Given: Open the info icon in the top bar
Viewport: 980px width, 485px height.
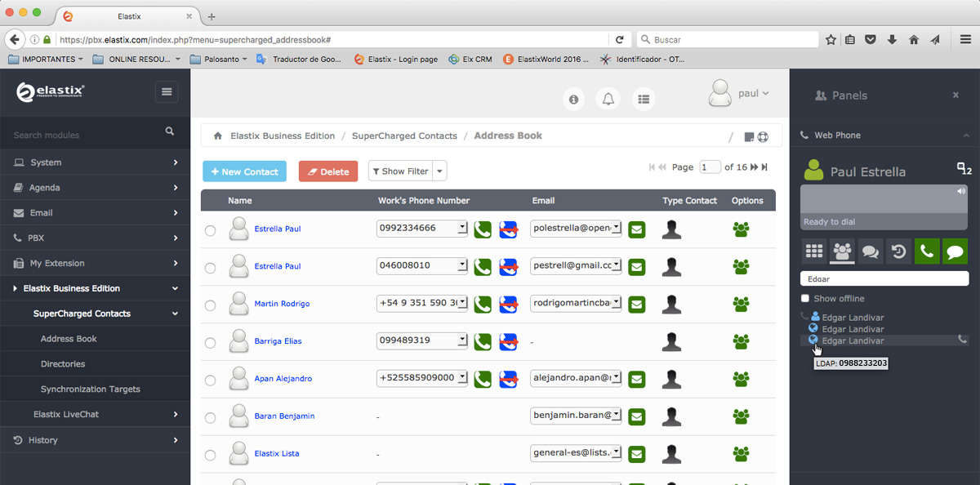Looking at the screenshot, I should coord(574,99).
